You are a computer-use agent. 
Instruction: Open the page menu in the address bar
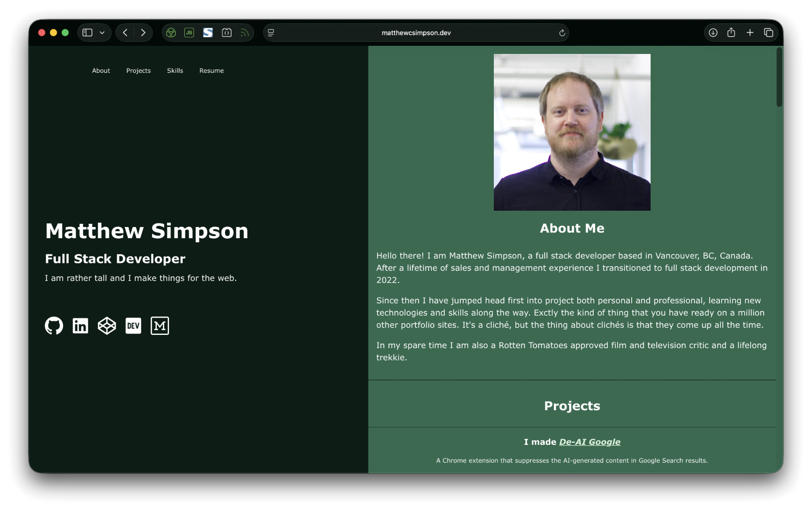click(x=271, y=33)
